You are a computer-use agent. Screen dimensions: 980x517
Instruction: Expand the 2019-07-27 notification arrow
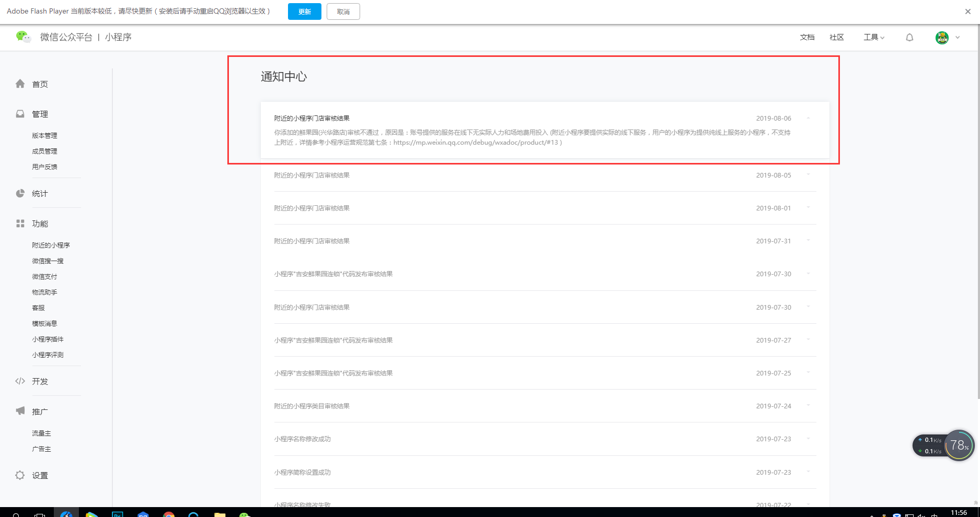coord(808,339)
